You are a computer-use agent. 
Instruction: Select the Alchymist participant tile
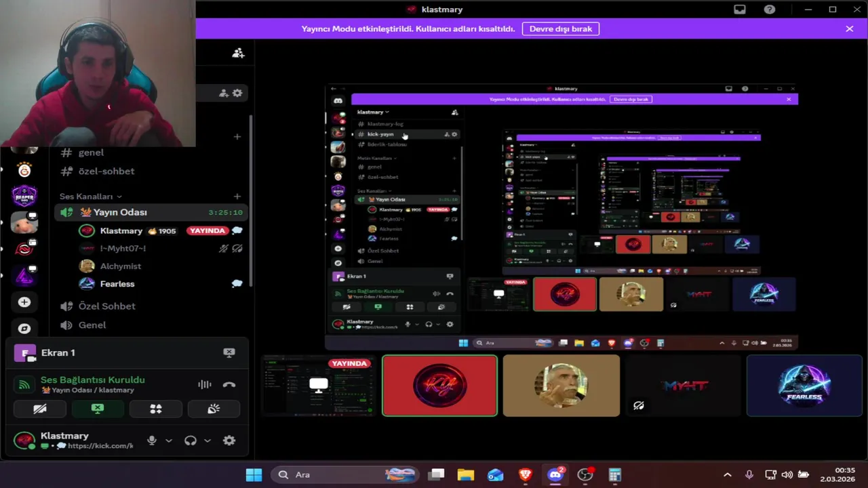561,386
